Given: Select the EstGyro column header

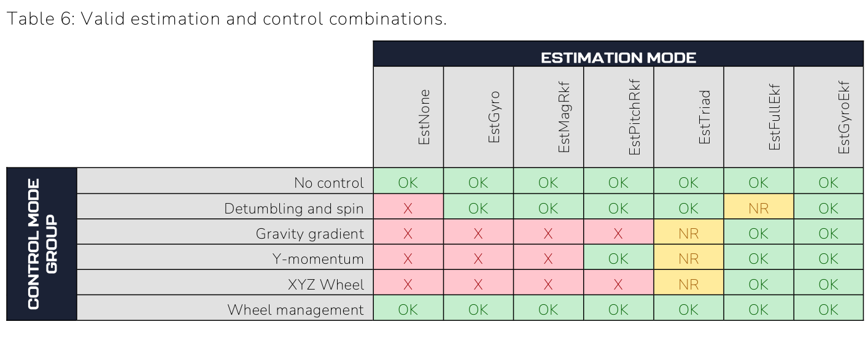Looking at the screenshot, I should 494,117.
